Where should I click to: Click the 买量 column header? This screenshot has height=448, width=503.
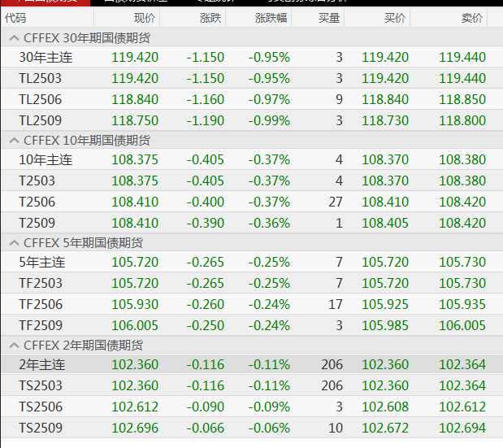330,17
